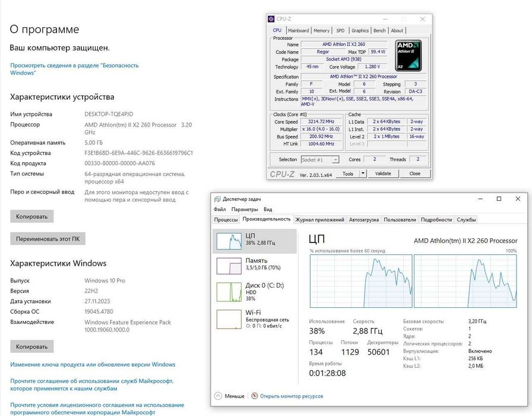Click the uptime value 0:01:28:08
532x416 pixels.
pos(327,373)
